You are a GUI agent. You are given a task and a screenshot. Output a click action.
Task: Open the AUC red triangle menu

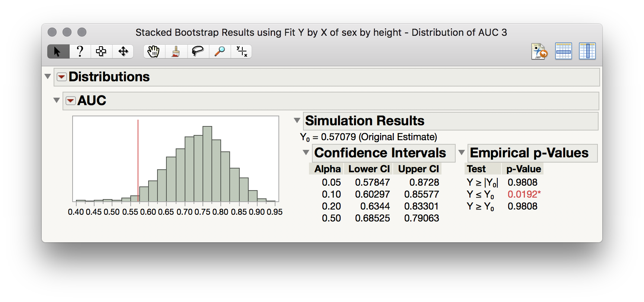tap(71, 101)
